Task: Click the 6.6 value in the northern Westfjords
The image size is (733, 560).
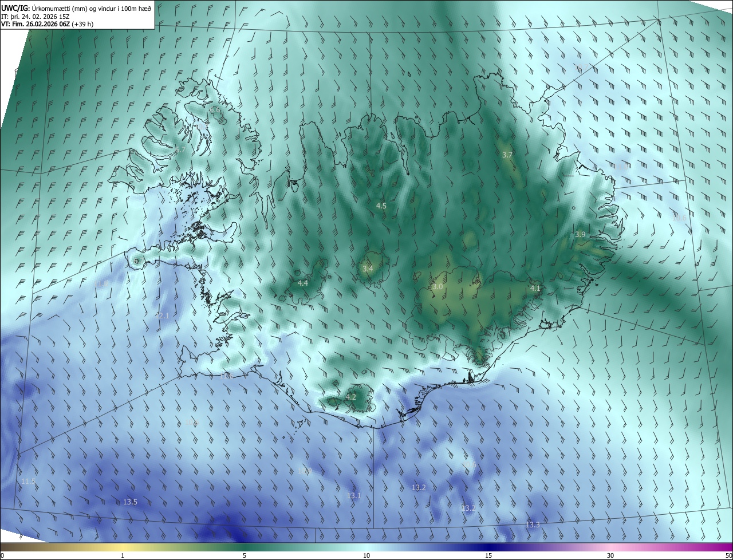Action: (x=215, y=109)
